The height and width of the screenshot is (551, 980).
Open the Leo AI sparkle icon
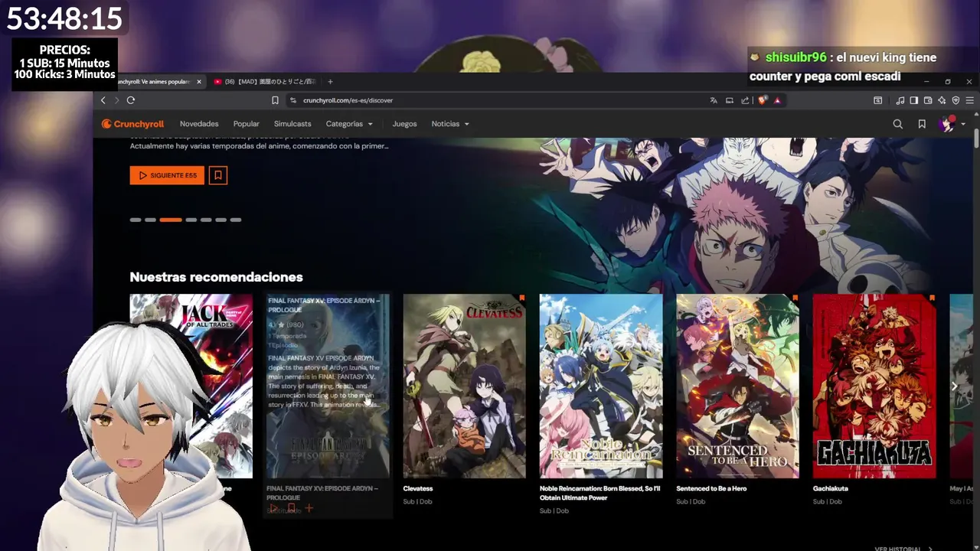click(942, 100)
